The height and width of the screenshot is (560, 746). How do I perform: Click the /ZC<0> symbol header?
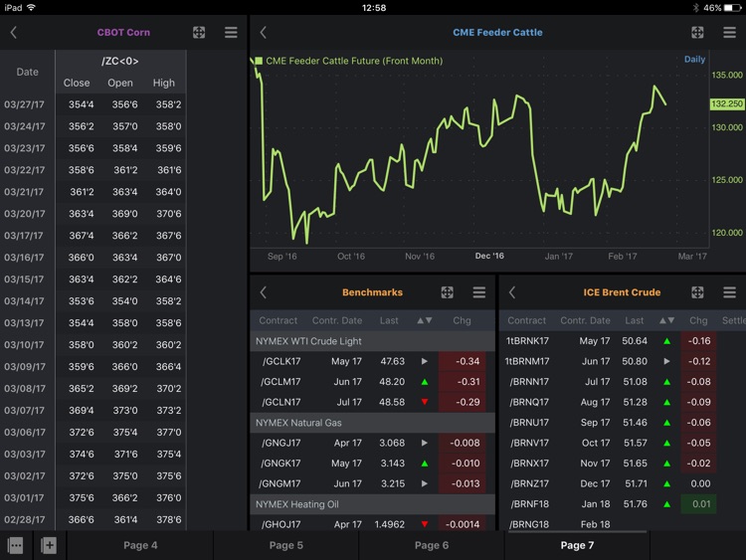(x=120, y=61)
